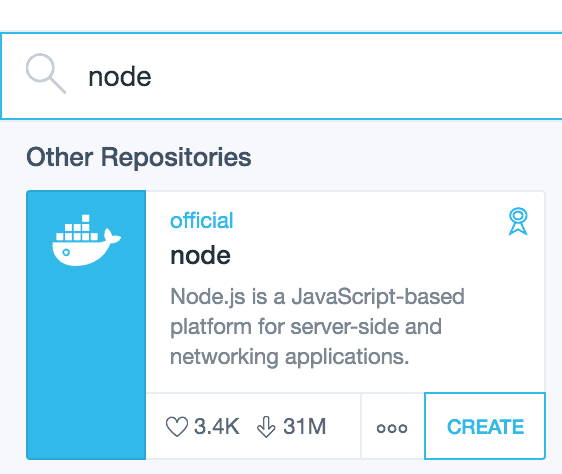This screenshot has height=474, width=562.
Task: Open the three-dot more options menu
Action: [392, 428]
